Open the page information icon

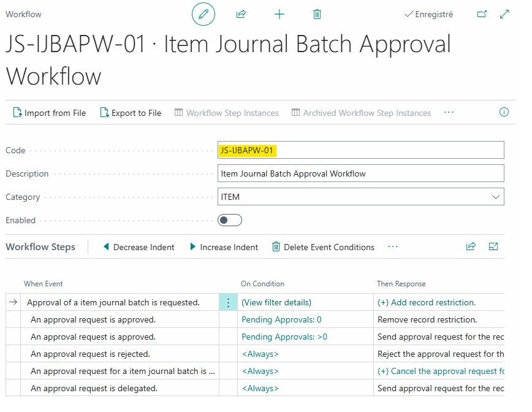point(504,112)
